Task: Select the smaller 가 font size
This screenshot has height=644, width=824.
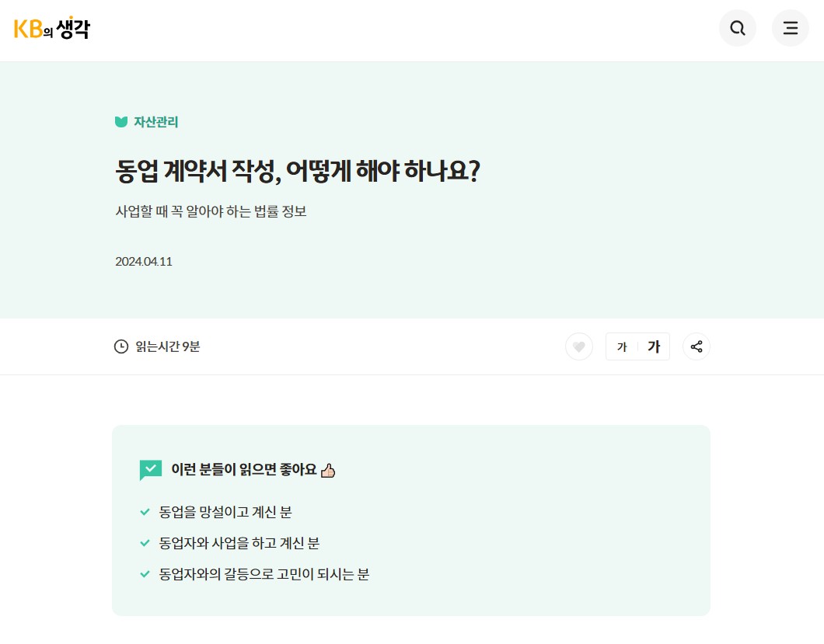Action: 622,346
